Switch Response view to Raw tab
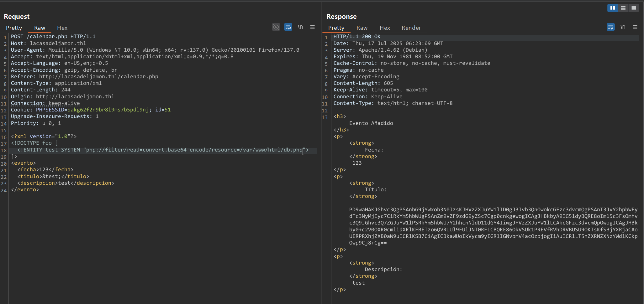 click(362, 28)
